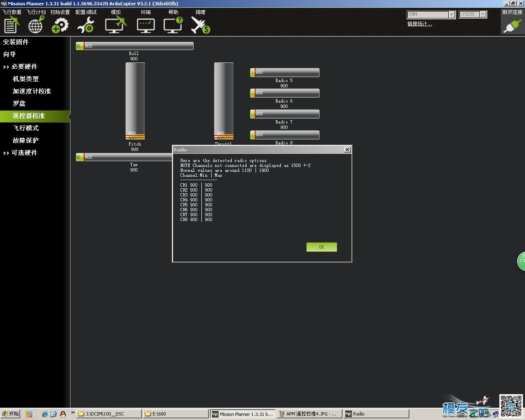Viewport: 525px width, 420px height.
Task: Click the Roll channel bar
Action: tap(135, 46)
